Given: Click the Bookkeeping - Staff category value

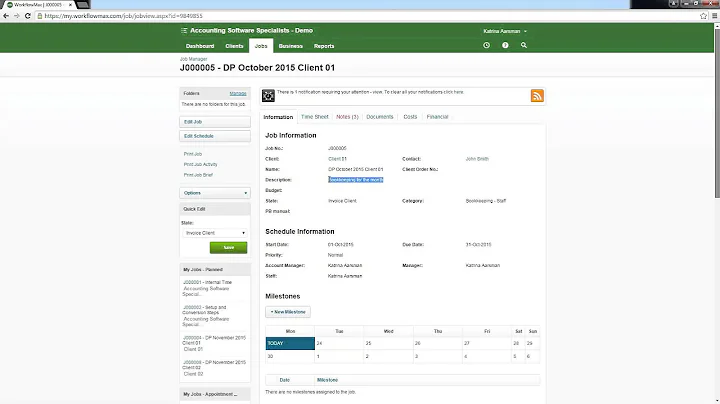Looking at the screenshot, I should pos(486,201).
